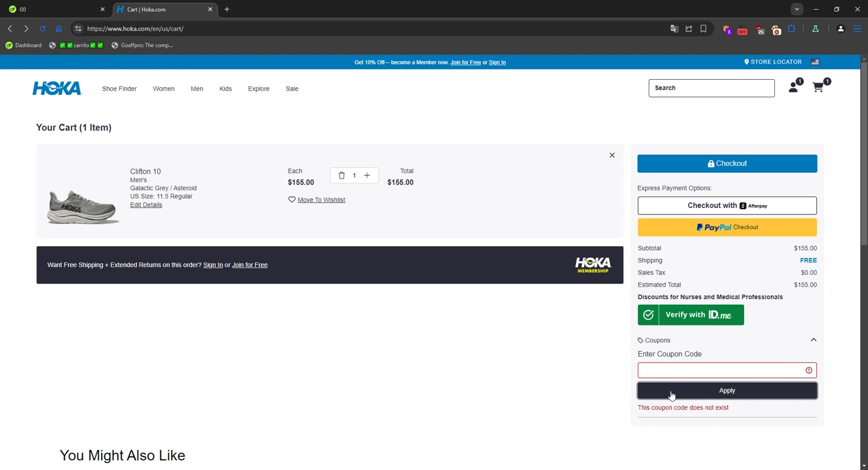The height and width of the screenshot is (470, 868).
Task: Open the Dashboard bookmark
Action: [24, 45]
